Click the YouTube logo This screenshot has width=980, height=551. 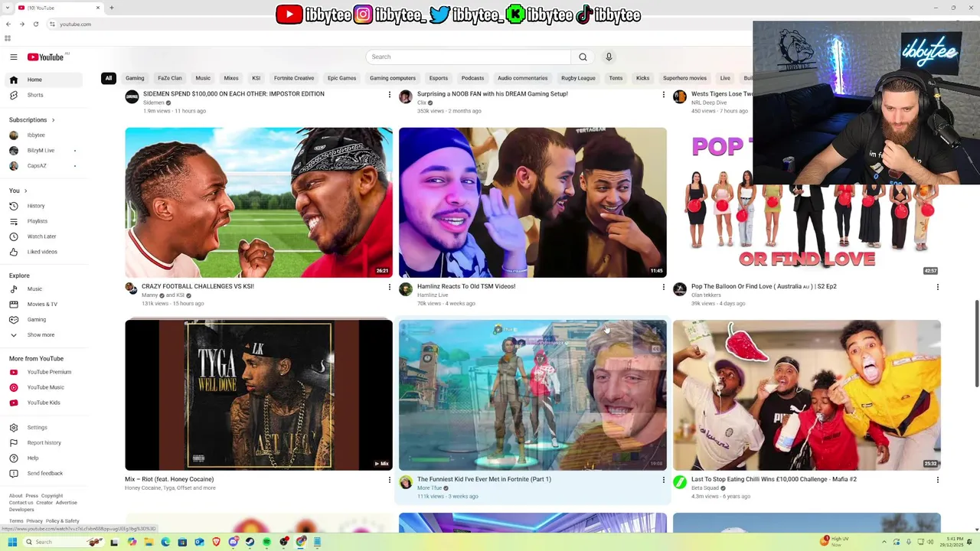[x=46, y=57]
